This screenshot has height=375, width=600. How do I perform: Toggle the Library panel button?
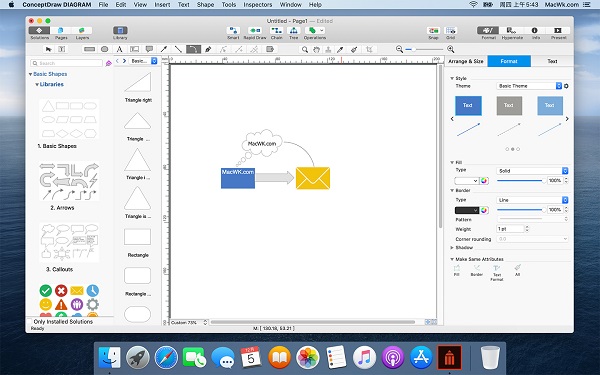tap(120, 33)
